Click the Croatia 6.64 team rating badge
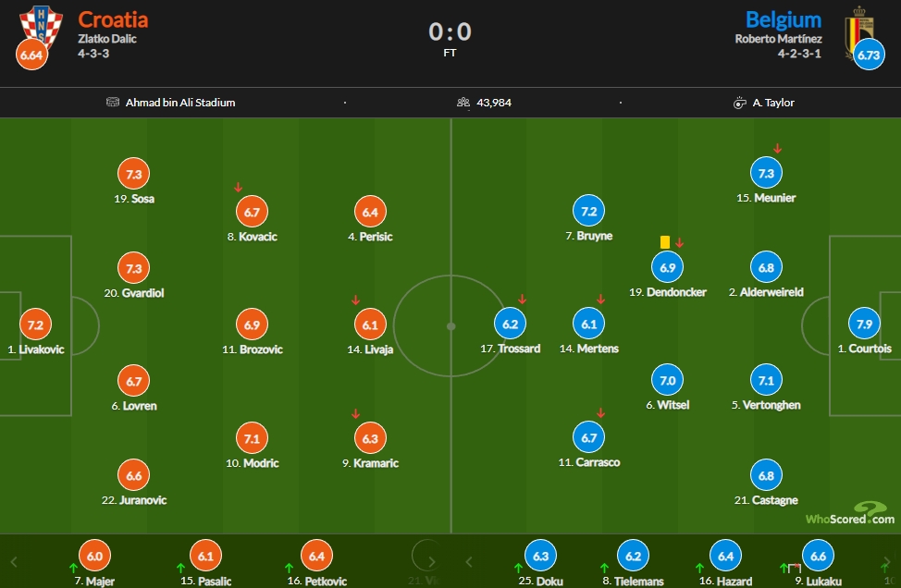Viewport: 901px width, 588px height. 31,55
